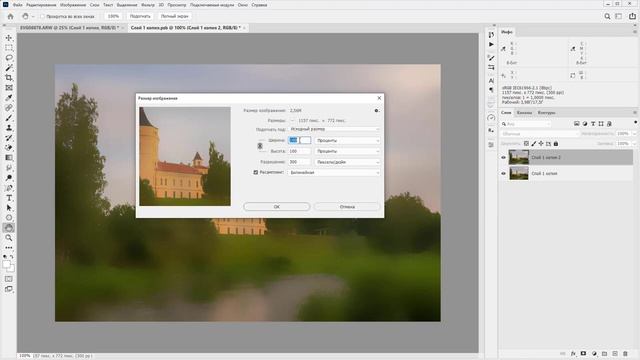
Task: Select the Type tool
Action: point(9,198)
